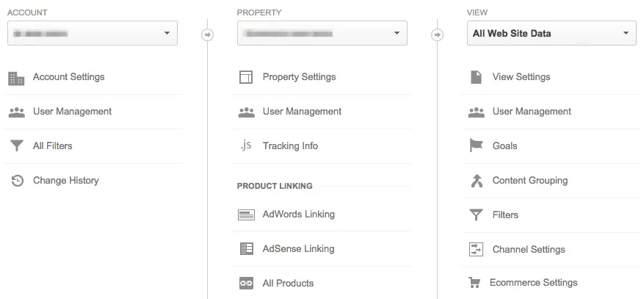Click the Account Settings building icon
The height and width of the screenshot is (299, 644).
pos(16,78)
